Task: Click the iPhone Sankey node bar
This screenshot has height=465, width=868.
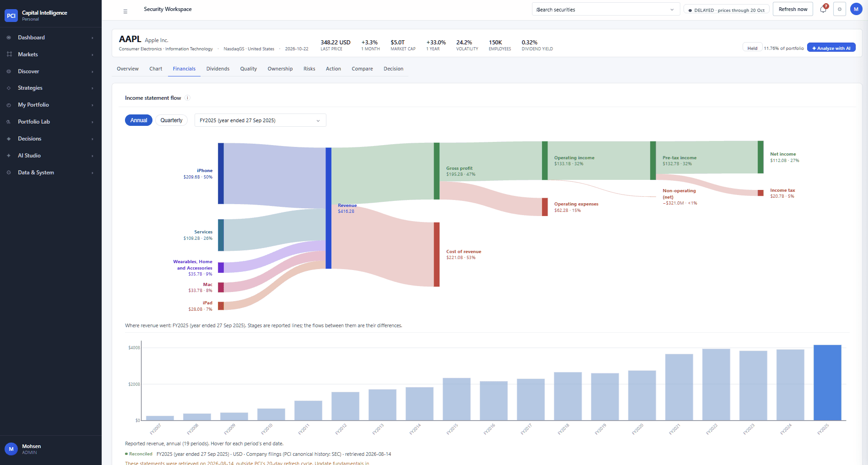Action: coord(221,173)
